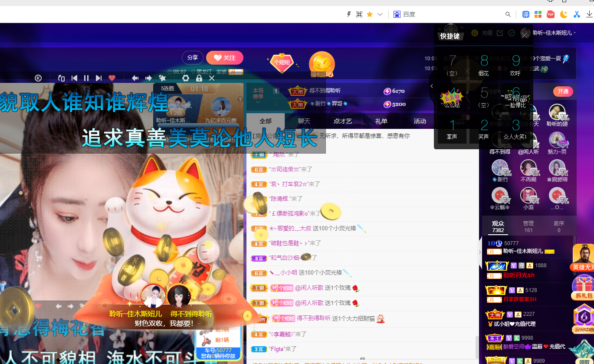The image size is (594, 364).
Task: Skip to previous track in player toolbar
Action: pyautogui.click(x=74, y=78)
